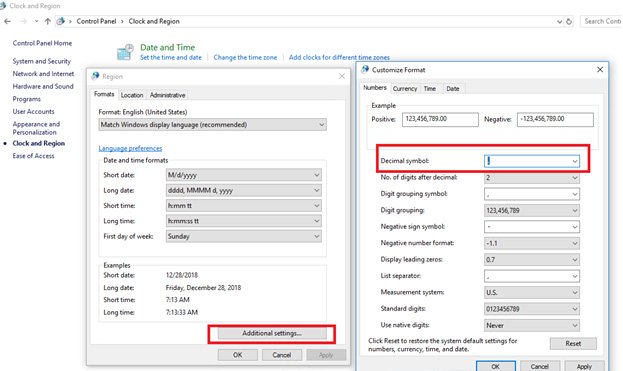Switch to Date tab in Customize Format
This screenshot has height=371, width=623.
pyautogui.click(x=453, y=89)
